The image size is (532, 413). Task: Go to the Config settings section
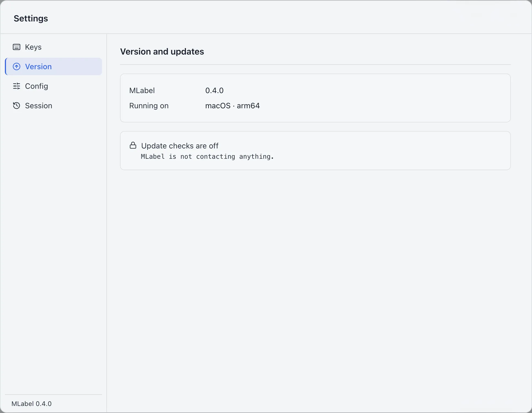tap(53, 86)
